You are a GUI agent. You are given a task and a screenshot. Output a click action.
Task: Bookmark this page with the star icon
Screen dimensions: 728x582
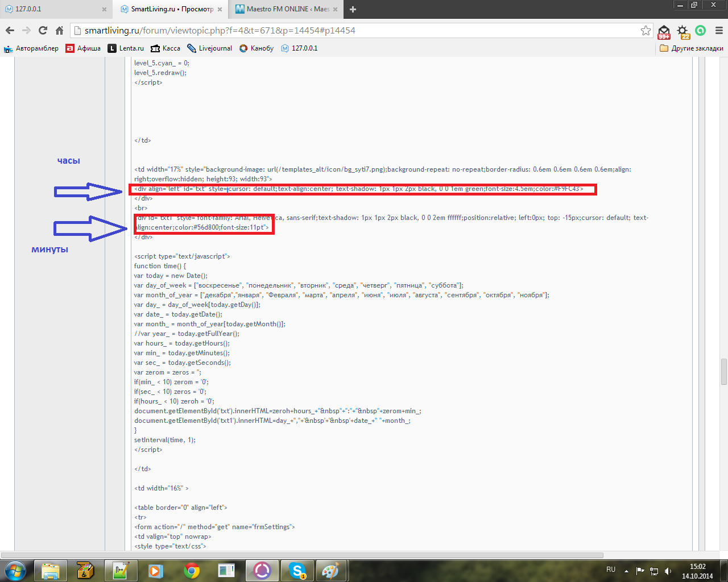click(646, 31)
